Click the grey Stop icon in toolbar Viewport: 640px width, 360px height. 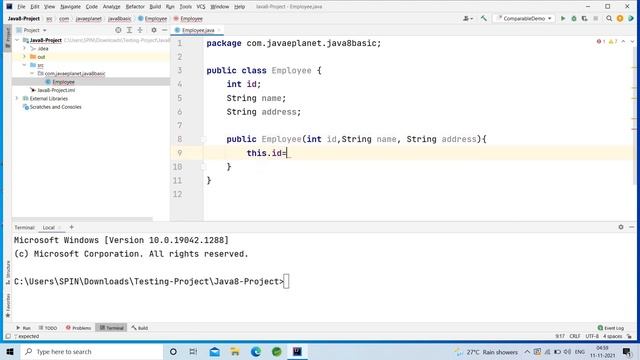coord(596,18)
